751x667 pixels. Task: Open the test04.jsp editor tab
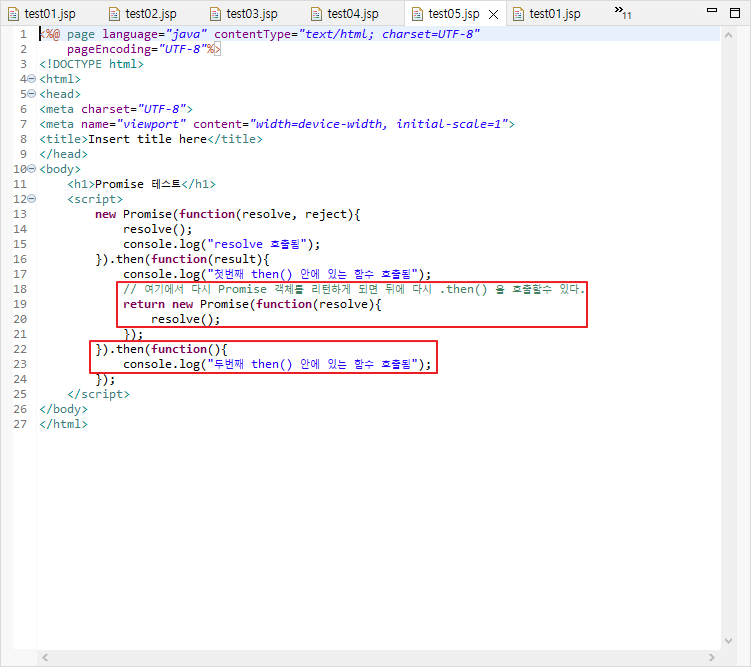pos(345,14)
